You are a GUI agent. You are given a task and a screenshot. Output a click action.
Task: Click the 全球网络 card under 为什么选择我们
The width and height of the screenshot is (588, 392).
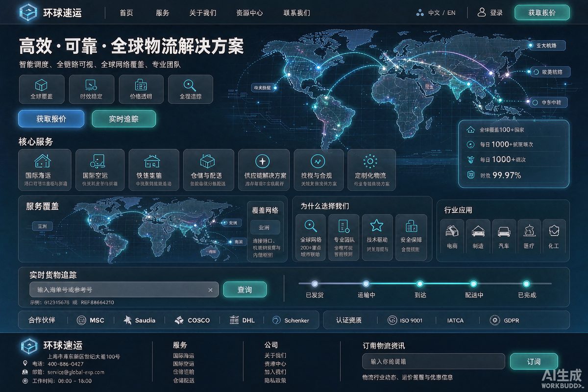tap(310, 238)
